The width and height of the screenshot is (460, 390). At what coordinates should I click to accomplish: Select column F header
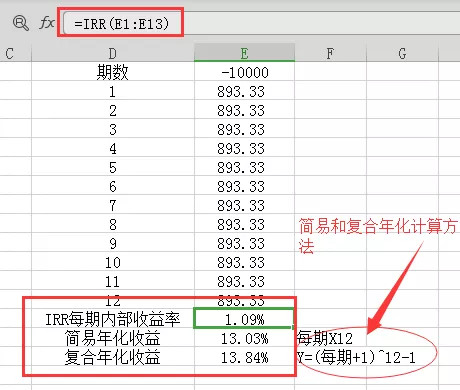coord(330,53)
